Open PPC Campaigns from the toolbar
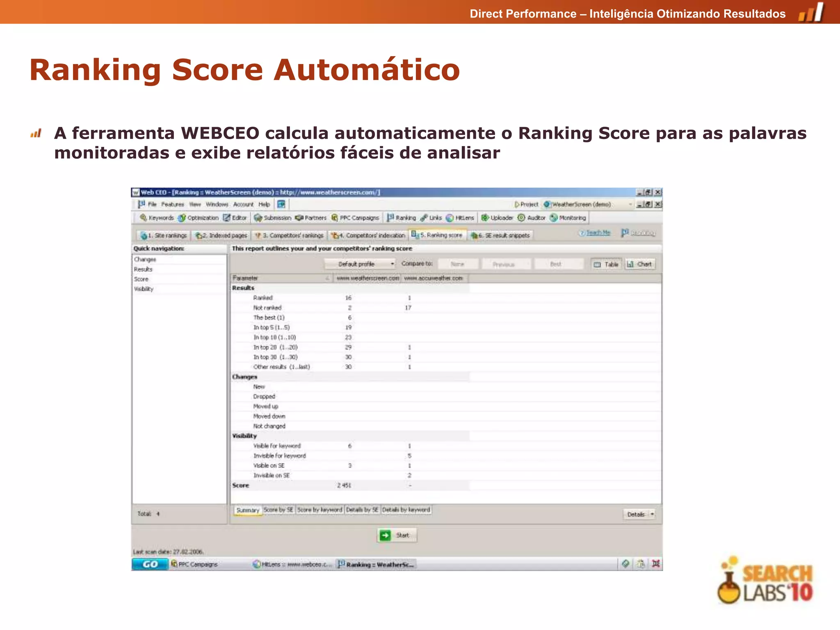The height and width of the screenshot is (630, 840). [355, 218]
